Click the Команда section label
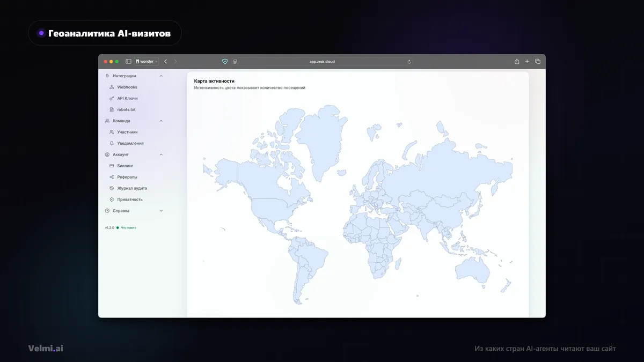Screen dimensions: 644x362 121,121
